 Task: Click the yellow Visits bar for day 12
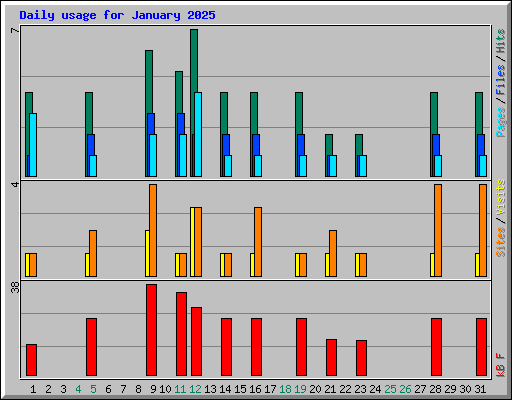pyautogui.click(x=192, y=242)
